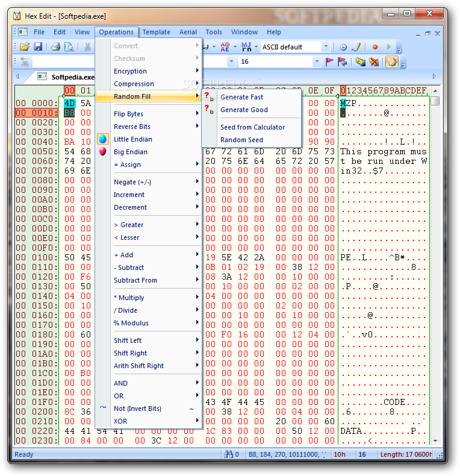Click scrollbar down arrow in hex view

tap(435, 441)
